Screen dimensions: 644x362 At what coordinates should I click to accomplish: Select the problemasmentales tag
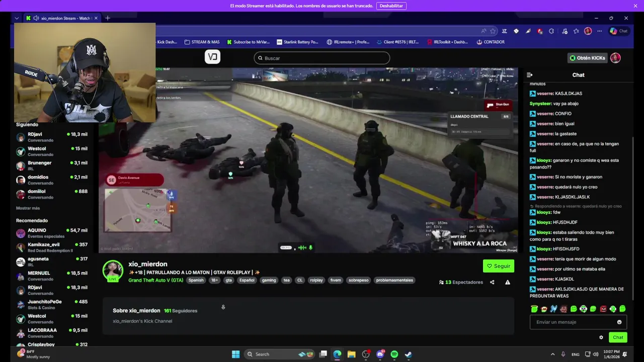coord(394,281)
